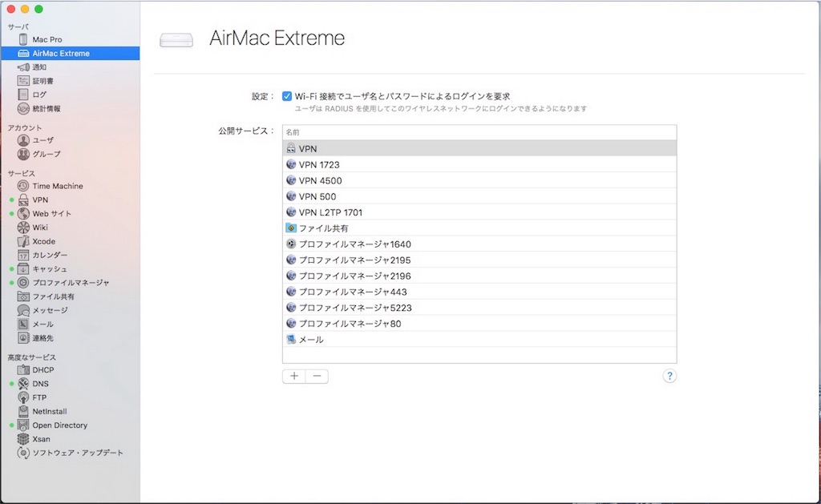821x504 pixels.
Task: Select the VPN 500 service row
Action: click(x=479, y=196)
